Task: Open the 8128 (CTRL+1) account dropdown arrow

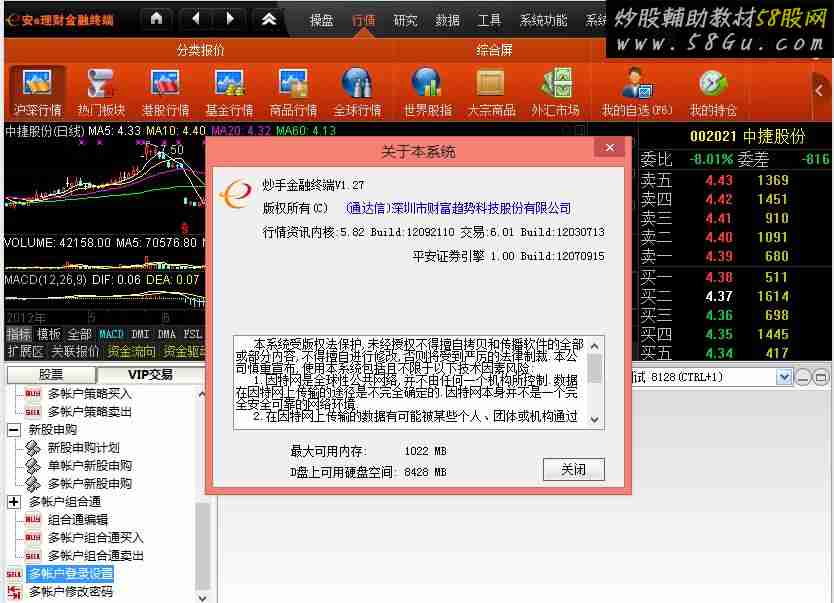Action: (783, 377)
